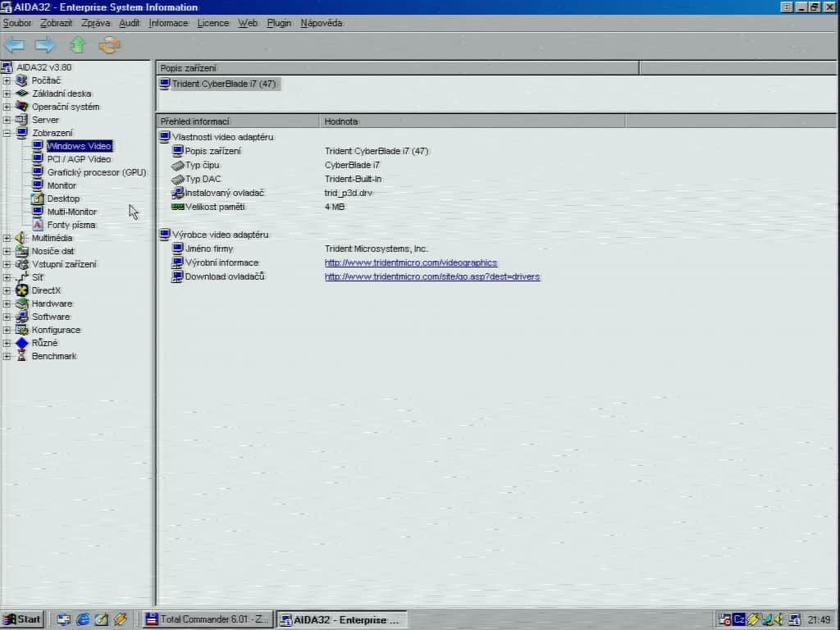This screenshot has height=630, width=840.
Task: Expand the DirectX tree node
Action: click(7, 290)
